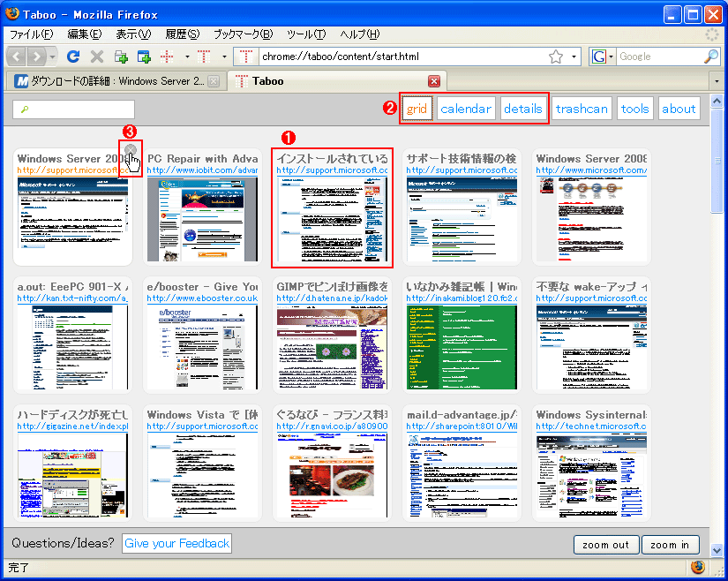
Task: Click the Firefox icon in the status bar
Action: [697, 567]
